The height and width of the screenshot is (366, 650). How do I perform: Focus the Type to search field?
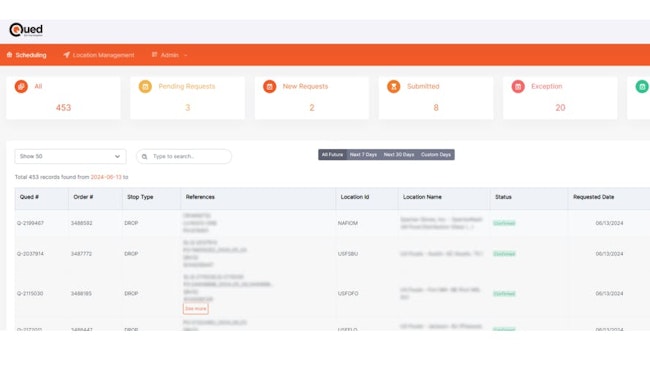[184, 156]
